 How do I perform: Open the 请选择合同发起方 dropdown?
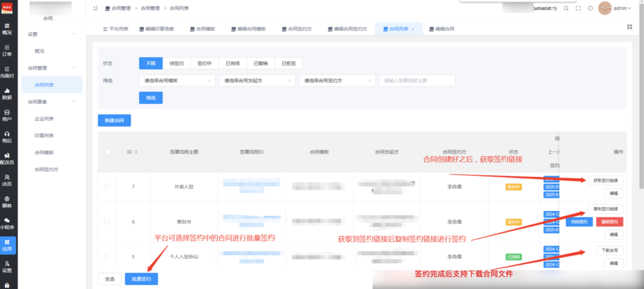coord(257,81)
